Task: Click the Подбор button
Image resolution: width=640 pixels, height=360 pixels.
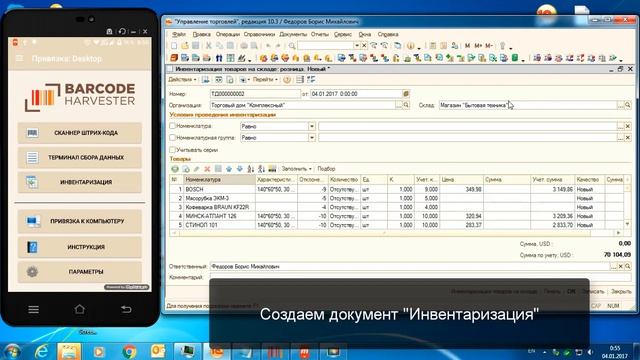Action: coord(326,169)
